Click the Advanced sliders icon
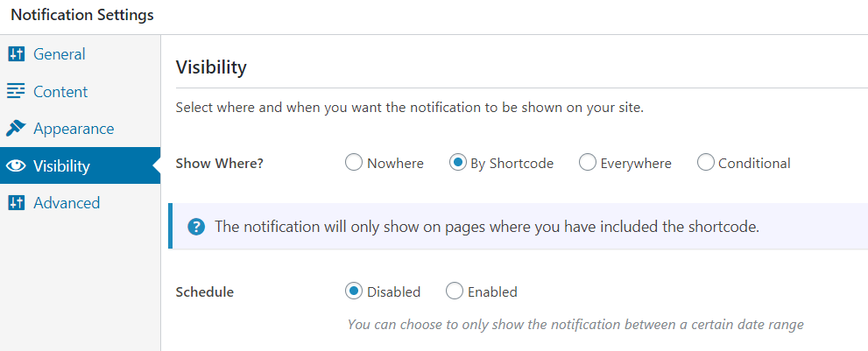This screenshot has height=351, width=868. [x=16, y=202]
